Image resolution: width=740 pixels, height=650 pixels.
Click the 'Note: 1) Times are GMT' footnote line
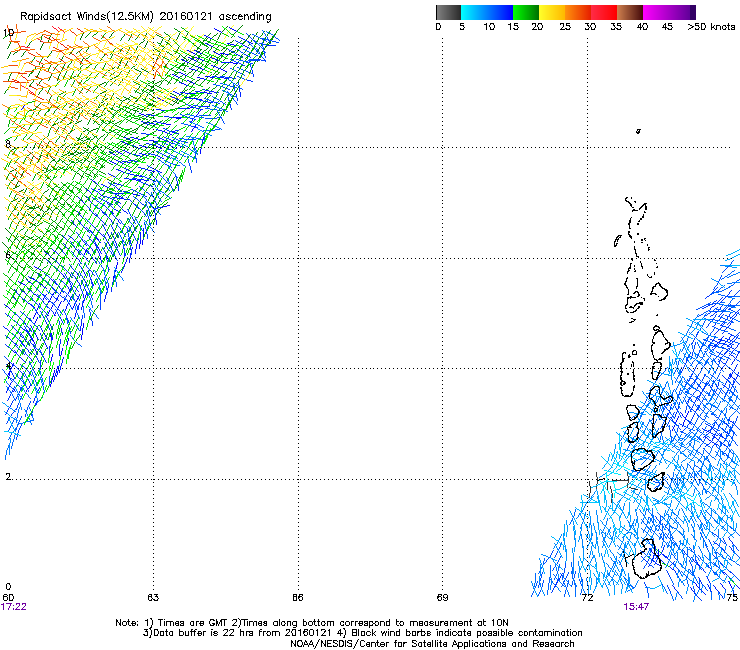[x=312, y=623]
